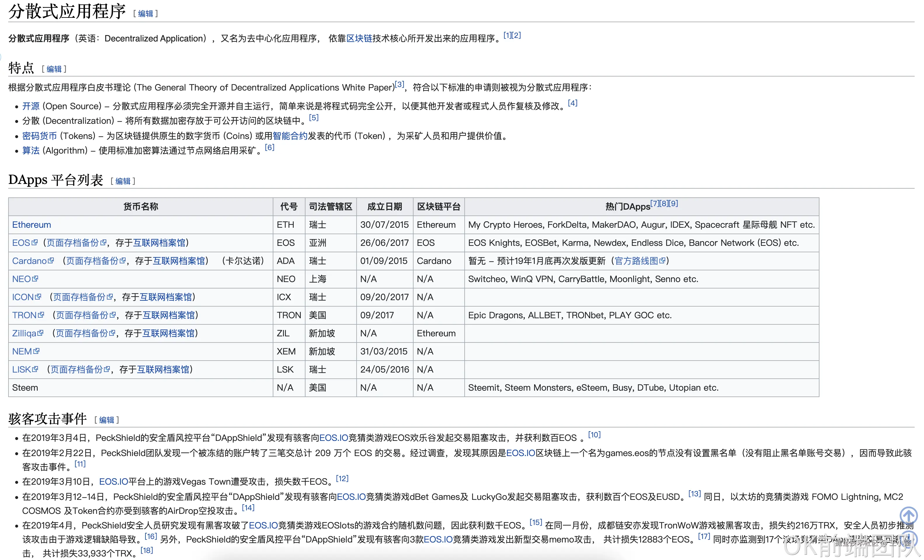Click the 密码货币 link

pos(39,136)
